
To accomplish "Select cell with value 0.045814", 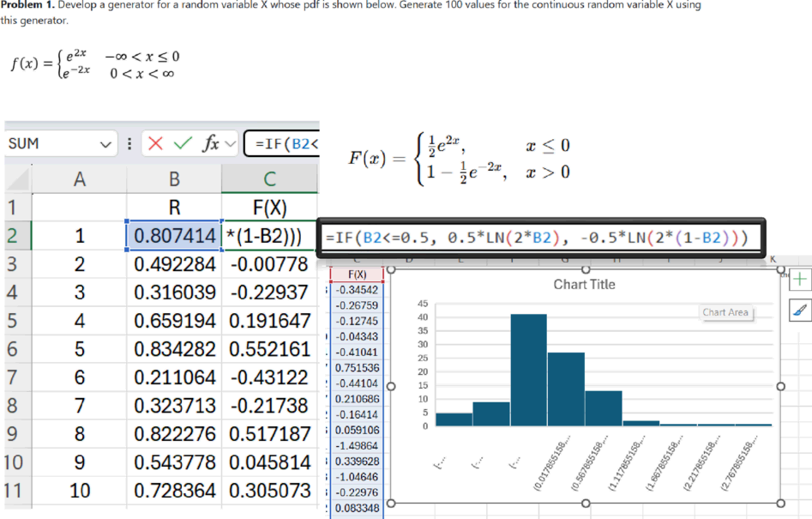I will [x=269, y=462].
